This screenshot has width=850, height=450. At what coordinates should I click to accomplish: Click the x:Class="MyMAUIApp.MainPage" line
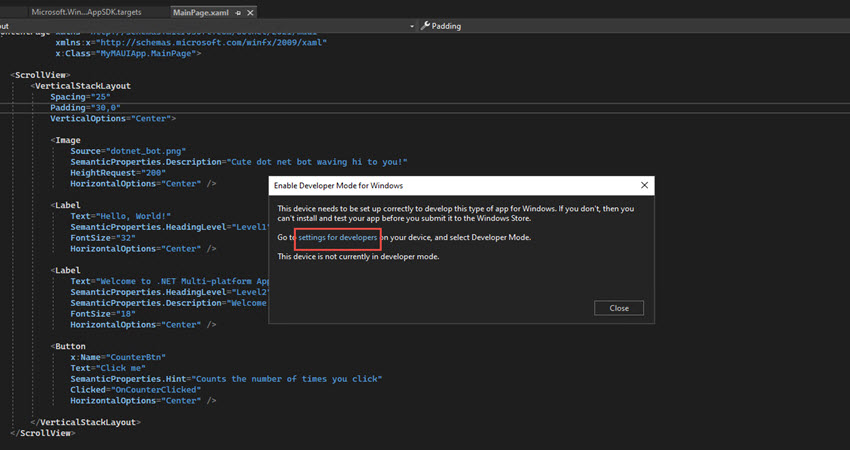(128, 53)
